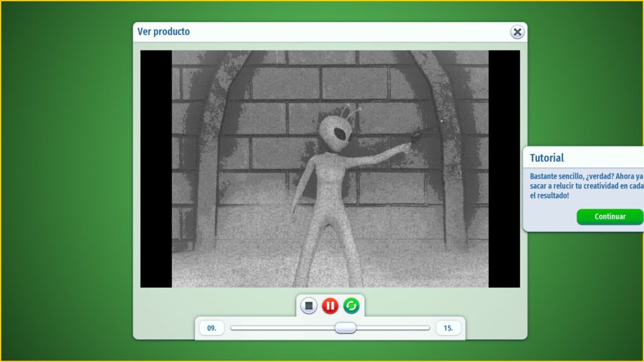Viewport: 644px width, 362px height.
Task: Click the tutorial message text
Action: click(x=587, y=186)
